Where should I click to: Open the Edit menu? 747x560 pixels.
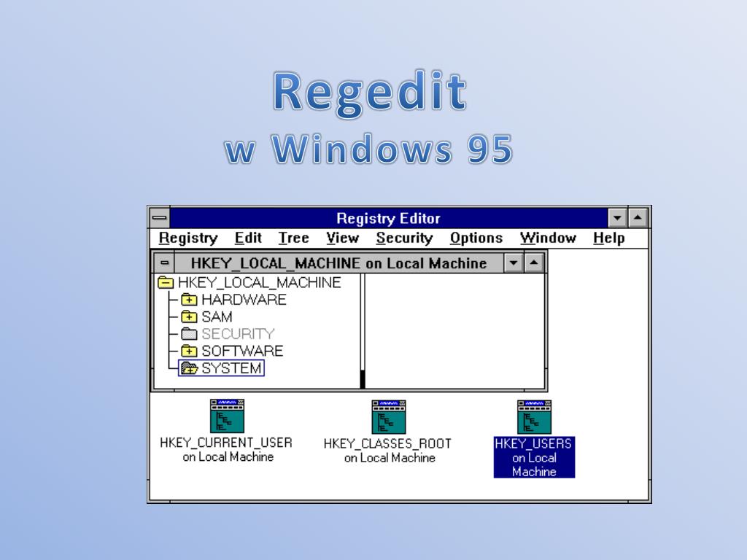click(x=248, y=238)
